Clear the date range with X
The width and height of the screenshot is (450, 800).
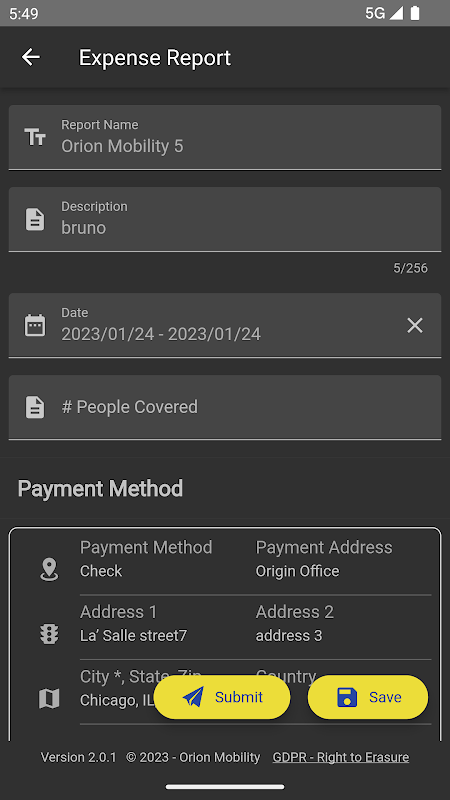[x=415, y=326]
